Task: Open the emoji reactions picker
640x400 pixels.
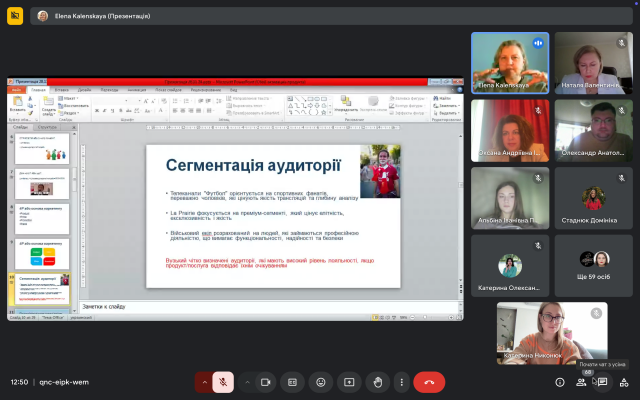Action: tap(321, 382)
